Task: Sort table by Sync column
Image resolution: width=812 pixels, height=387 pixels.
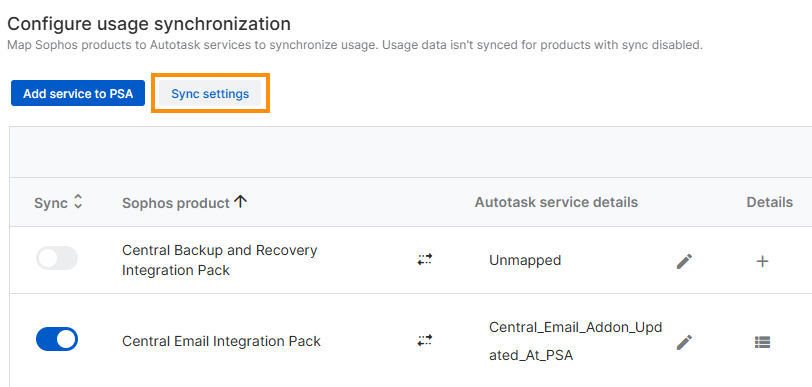Action: tap(78, 202)
